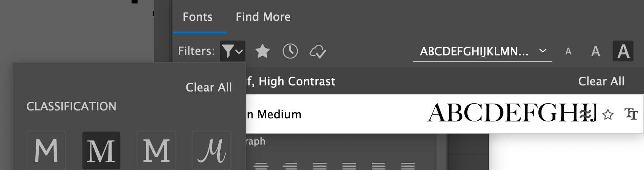Set medium sample text size
644x170 pixels.
click(x=595, y=51)
